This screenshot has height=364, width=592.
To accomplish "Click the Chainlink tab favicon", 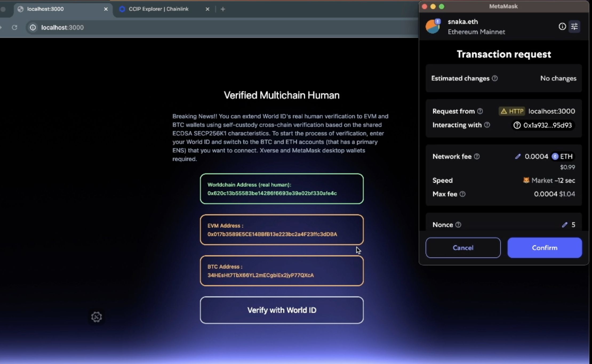I will [x=122, y=9].
